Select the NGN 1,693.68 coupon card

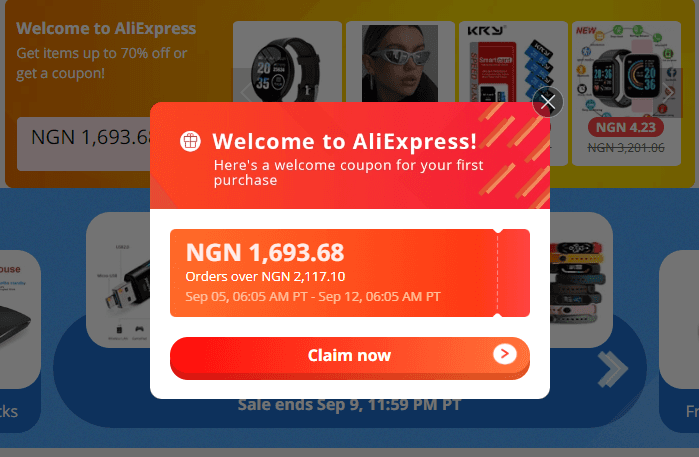350,273
